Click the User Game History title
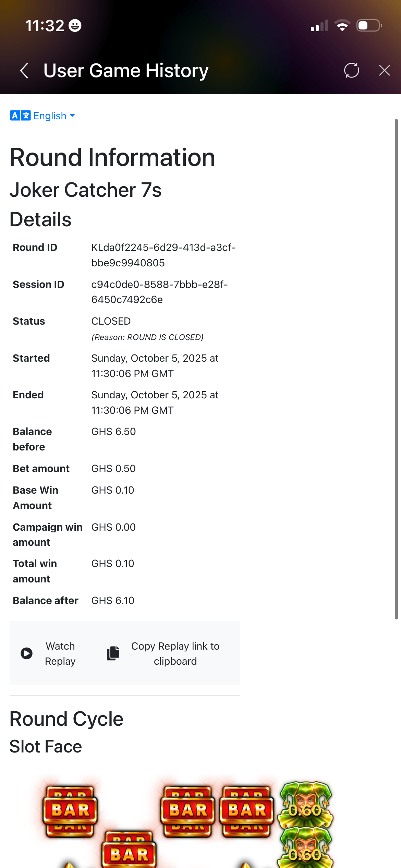This screenshot has height=868, width=401. [126, 71]
